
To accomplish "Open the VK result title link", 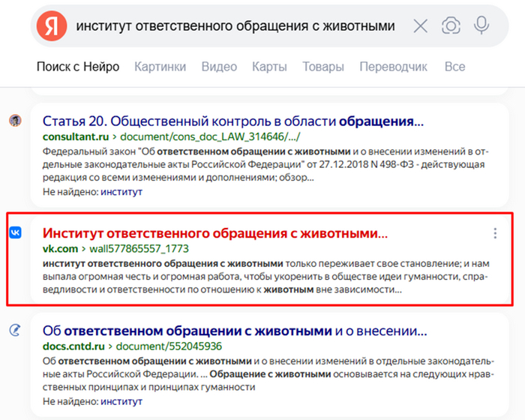I will (215, 233).
